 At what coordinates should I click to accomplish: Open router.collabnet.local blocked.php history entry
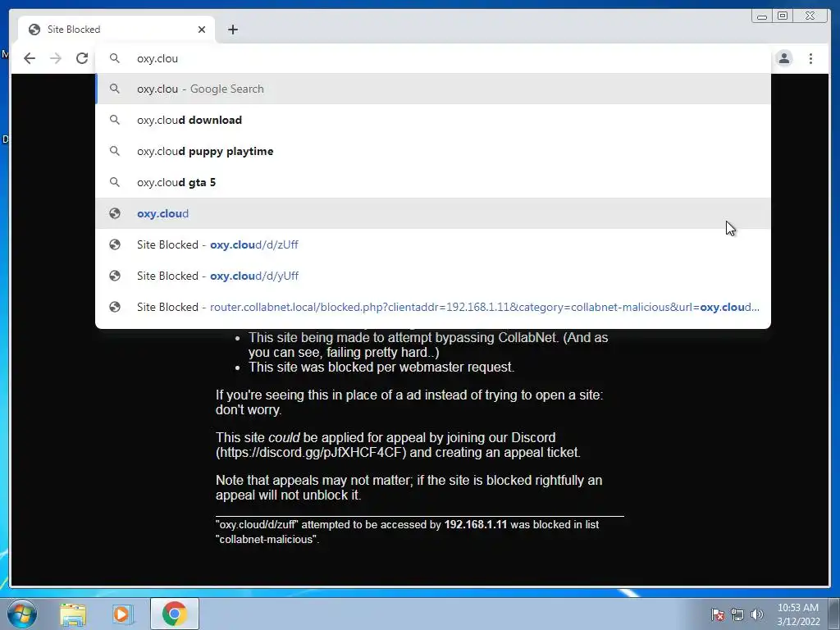[x=433, y=307]
